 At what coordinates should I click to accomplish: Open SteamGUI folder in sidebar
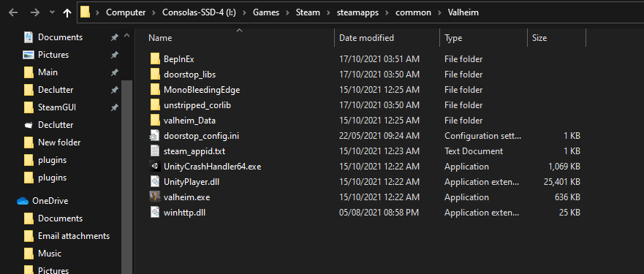(x=57, y=107)
